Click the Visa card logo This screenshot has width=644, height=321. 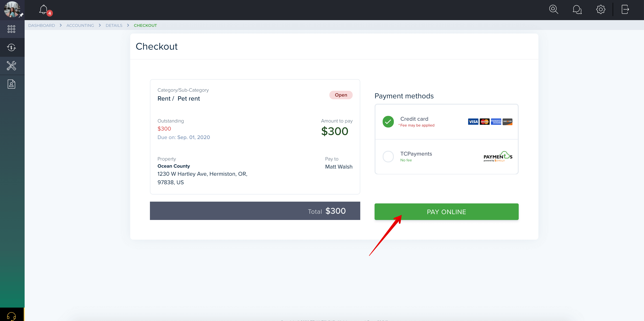(x=473, y=122)
